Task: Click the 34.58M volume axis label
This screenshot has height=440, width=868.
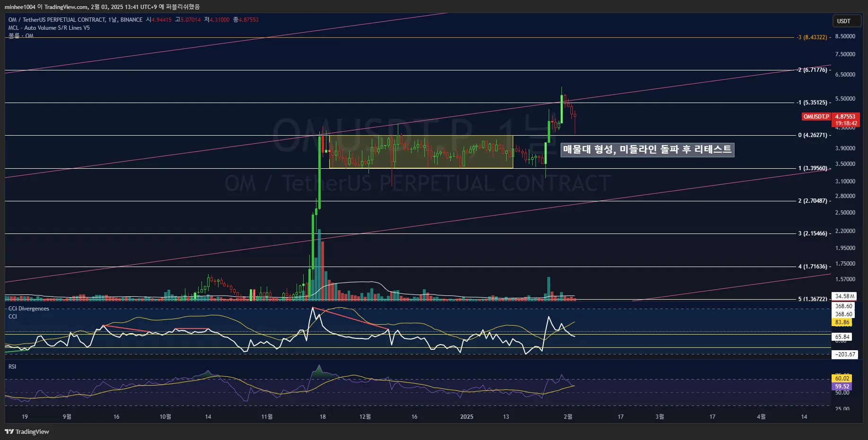Action: tap(844, 296)
